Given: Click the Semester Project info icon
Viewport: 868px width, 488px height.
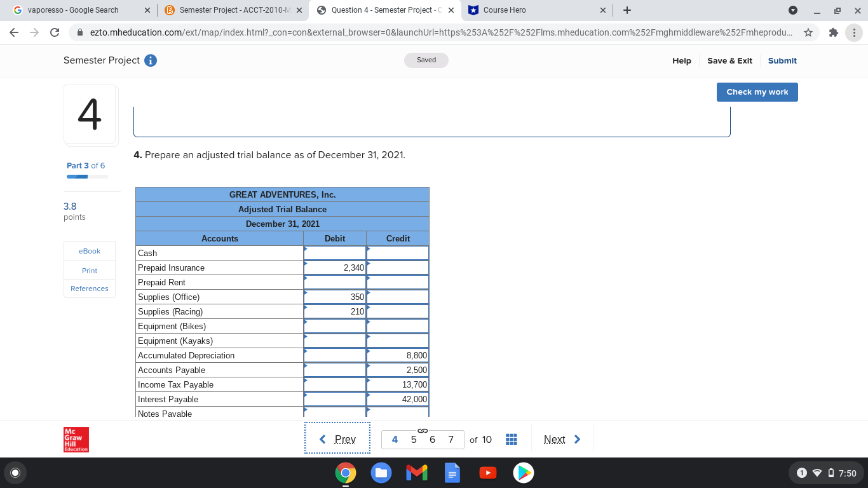Looking at the screenshot, I should [151, 60].
